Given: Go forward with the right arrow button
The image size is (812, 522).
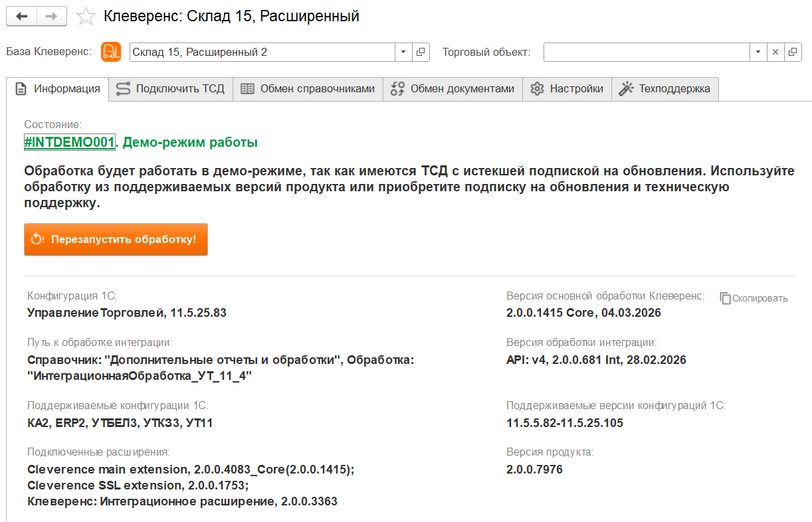Looking at the screenshot, I should [52, 17].
